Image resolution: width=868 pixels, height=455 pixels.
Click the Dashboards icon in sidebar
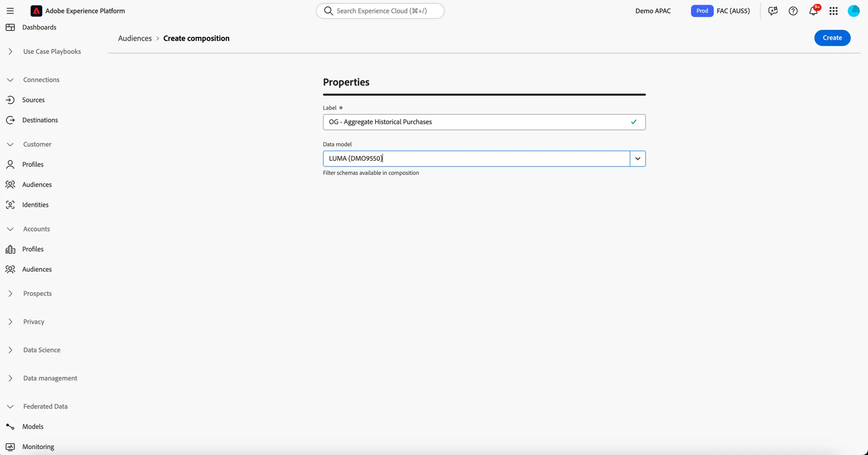click(10, 27)
